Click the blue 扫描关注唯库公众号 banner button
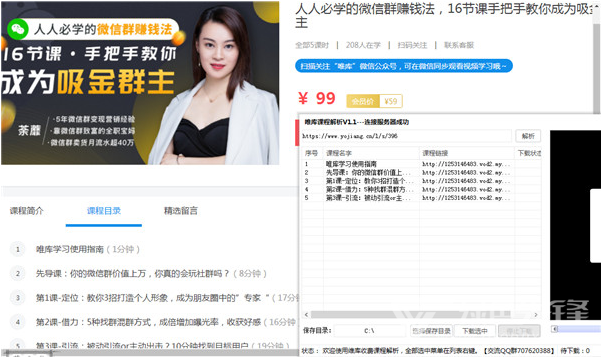This screenshot has height=364, width=606. [x=404, y=66]
